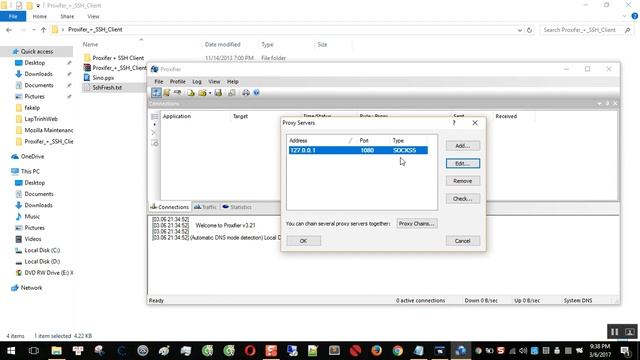Open Proxification Rules toolbar icon
The image size is (640, 360).
167,93
